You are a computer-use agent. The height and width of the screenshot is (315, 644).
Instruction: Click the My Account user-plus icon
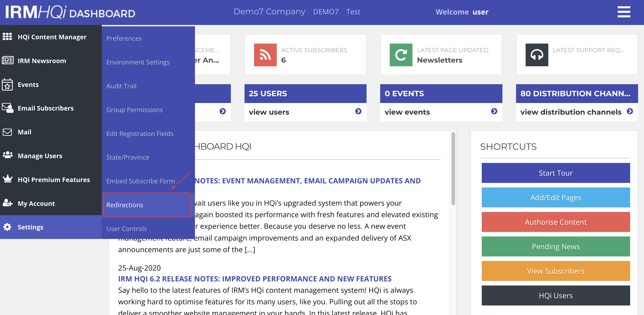[7, 203]
